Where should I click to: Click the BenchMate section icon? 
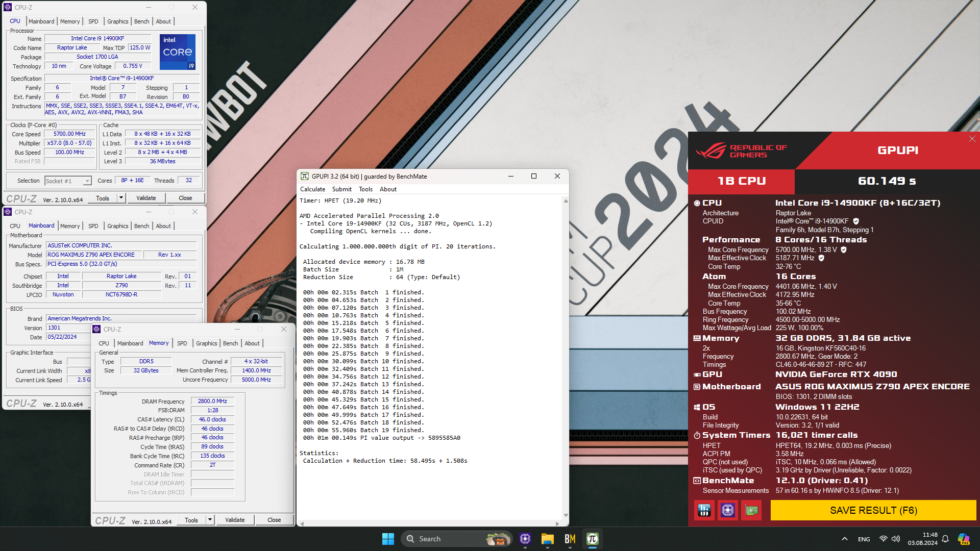coord(697,481)
